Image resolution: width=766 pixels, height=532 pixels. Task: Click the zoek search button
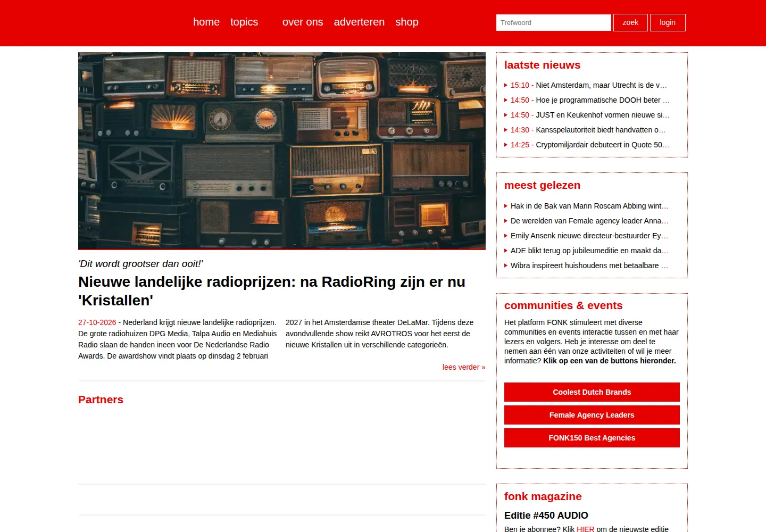click(630, 22)
